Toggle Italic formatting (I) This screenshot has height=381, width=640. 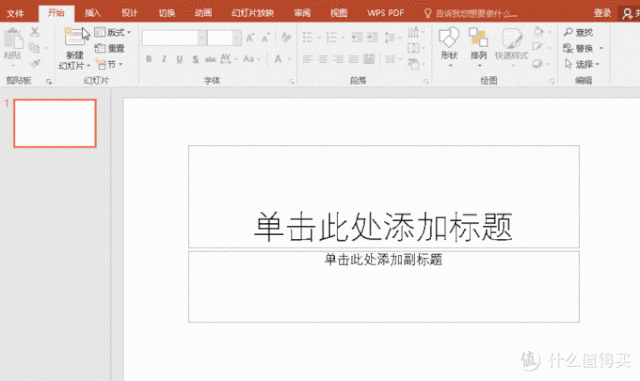[164, 59]
